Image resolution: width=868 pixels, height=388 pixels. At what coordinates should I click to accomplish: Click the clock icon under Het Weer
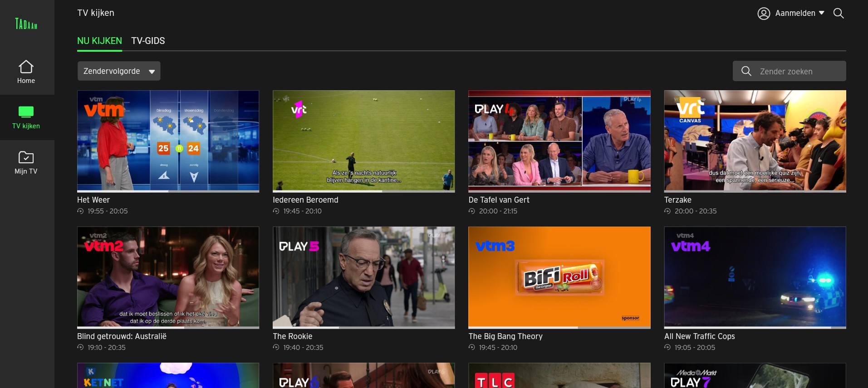pyautogui.click(x=80, y=211)
